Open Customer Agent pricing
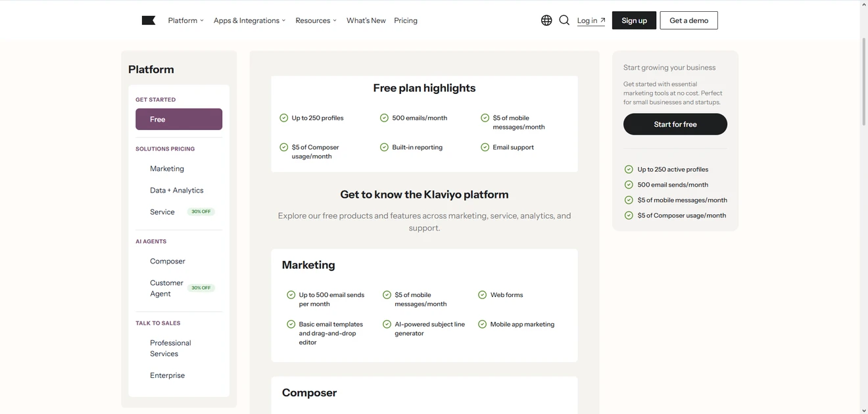The height and width of the screenshot is (414, 868). pyautogui.click(x=166, y=288)
